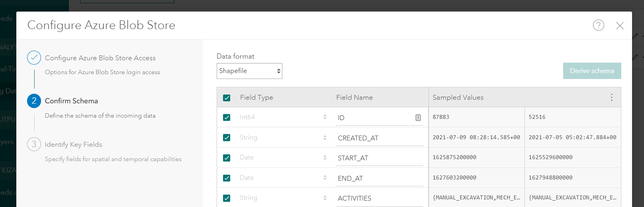Open the Date type dropdown for END_AT
Screen dimensions: 644x207
click(x=283, y=178)
